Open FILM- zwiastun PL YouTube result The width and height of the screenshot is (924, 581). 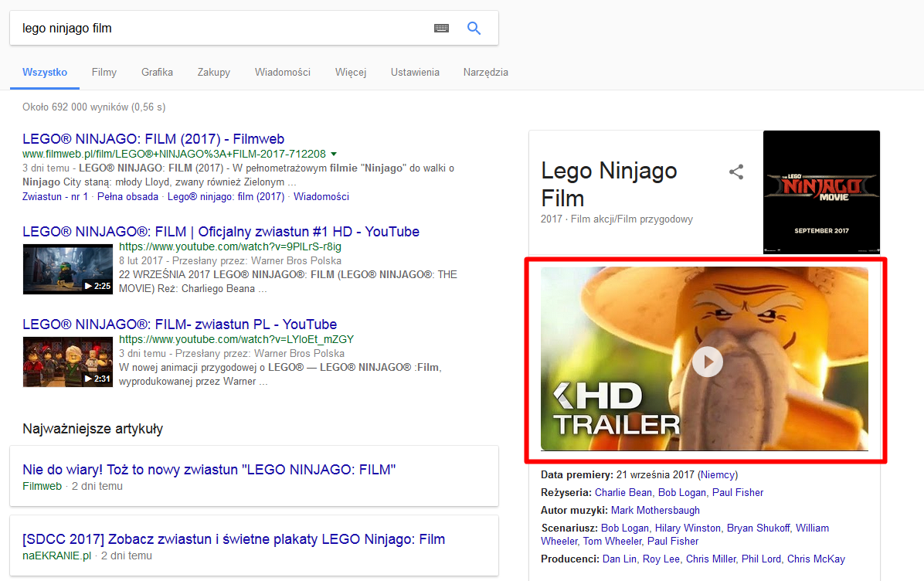click(180, 324)
